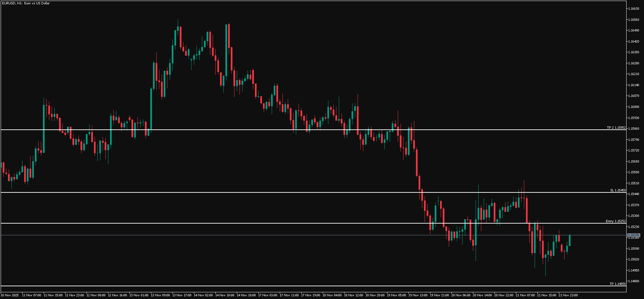Click the 1.16630 price axis label
This screenshot has height=299, width=644.
pos(634,9)
